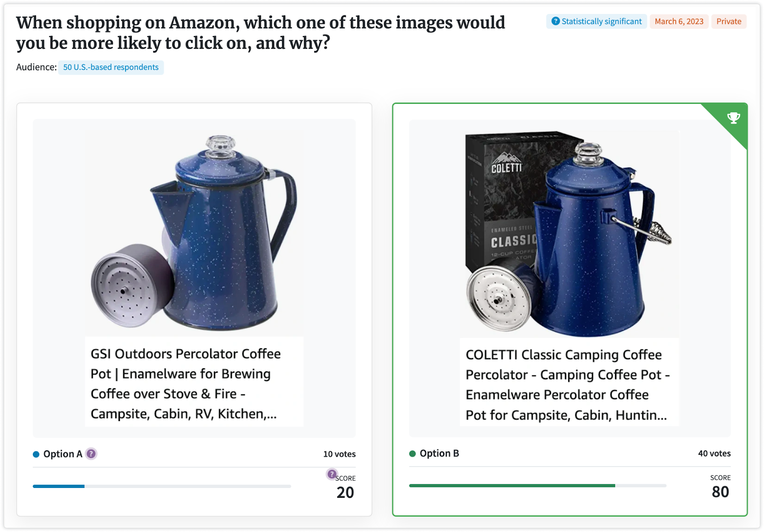
Task: Click the March 6, 2023 date tag
Action: tap(679, 22)
